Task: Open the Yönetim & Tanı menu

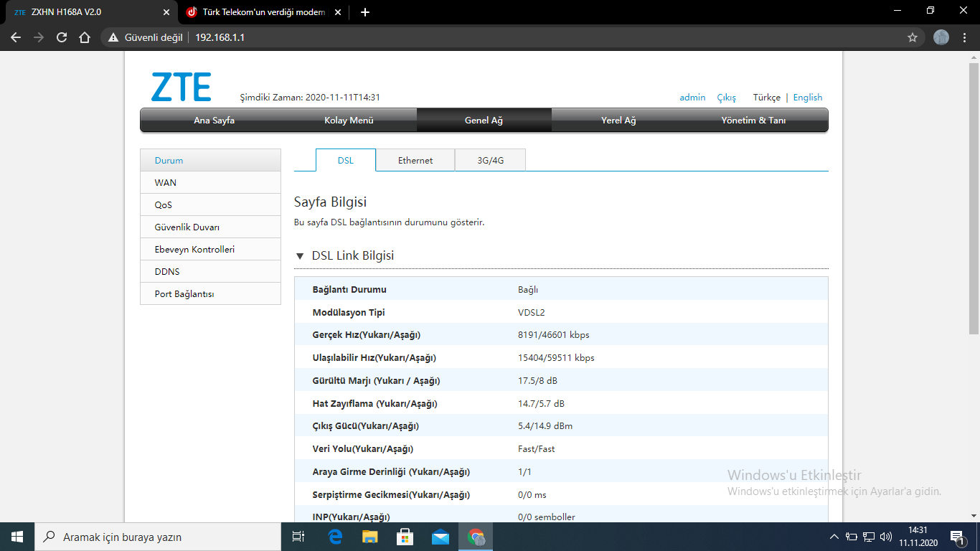Action: (753, 121)
